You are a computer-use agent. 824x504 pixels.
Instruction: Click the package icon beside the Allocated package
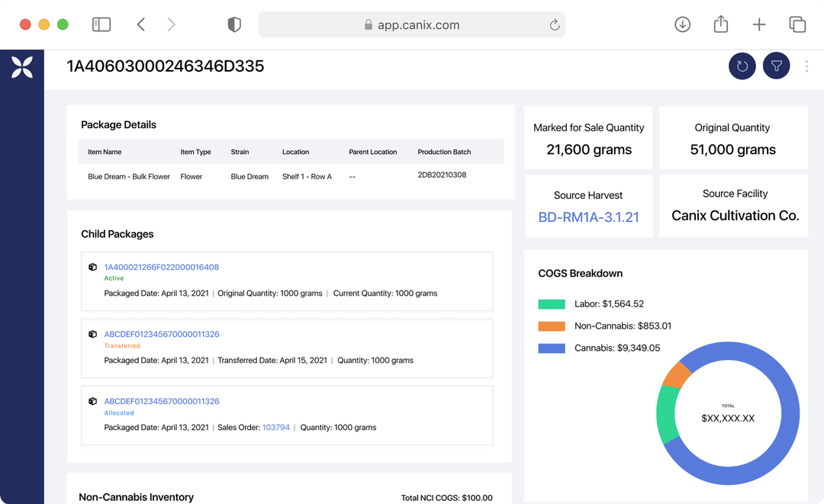click(92, 400)
